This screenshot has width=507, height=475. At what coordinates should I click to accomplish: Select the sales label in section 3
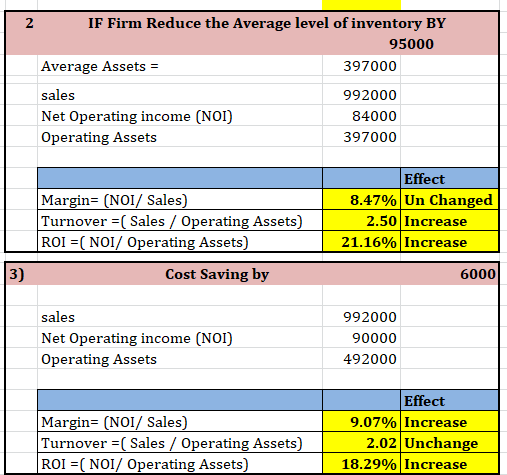(x=58, y=317)
